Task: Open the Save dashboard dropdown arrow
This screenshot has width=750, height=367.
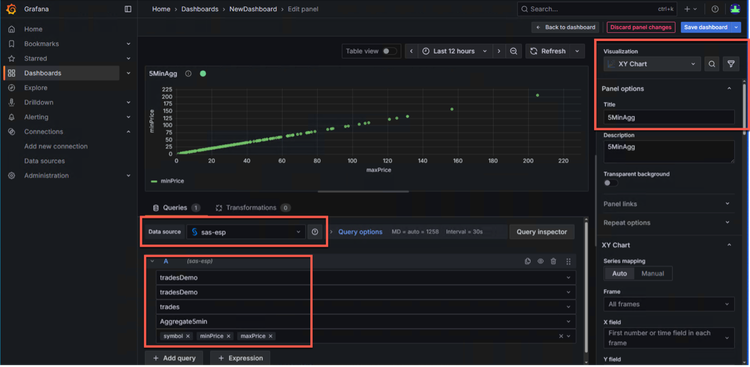Action: tap(736, 27)
